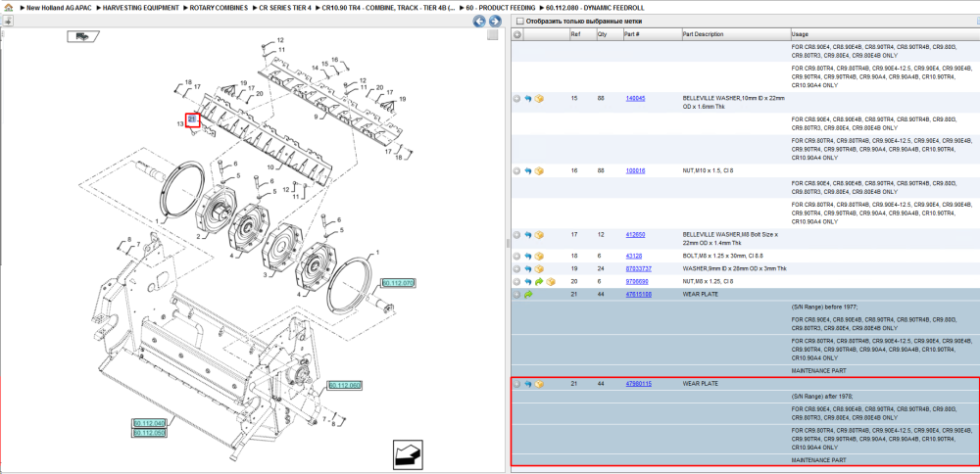The image size is (980, 474).
Task: Click the small square button at diagram corner
Action: (493, 35)
